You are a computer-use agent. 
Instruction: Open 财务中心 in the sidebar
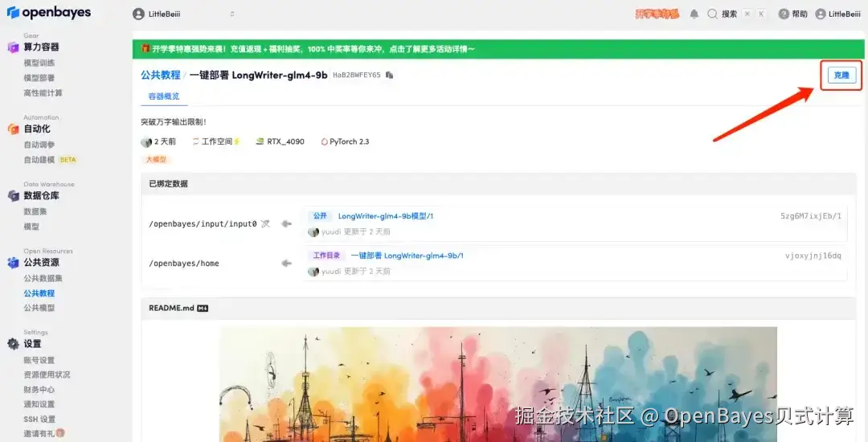pyautogui.click(x=39, y=390)
